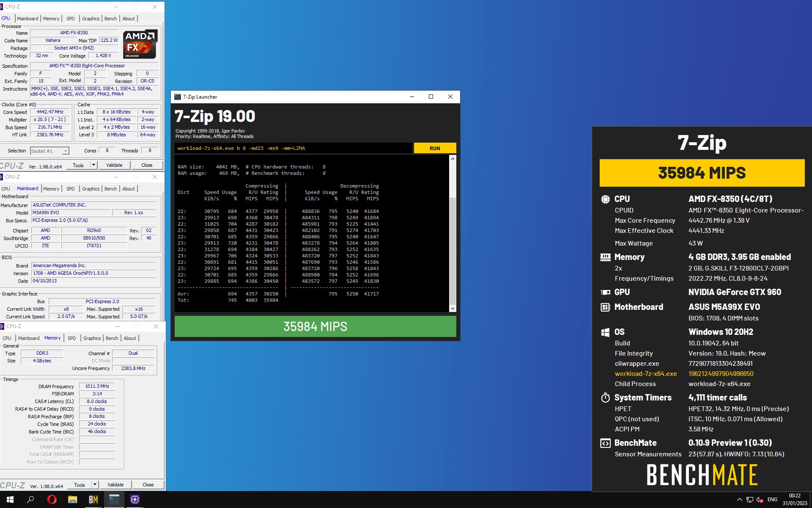812x508 pixels.
Task: Open taskbar search magnifier
Action: [30, 500]
